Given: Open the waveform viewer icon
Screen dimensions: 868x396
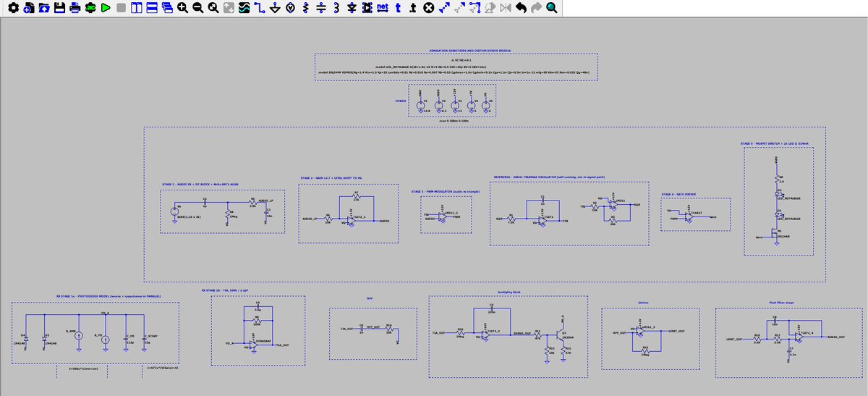Looking at the screenshot, I should [x=244, y=8].
